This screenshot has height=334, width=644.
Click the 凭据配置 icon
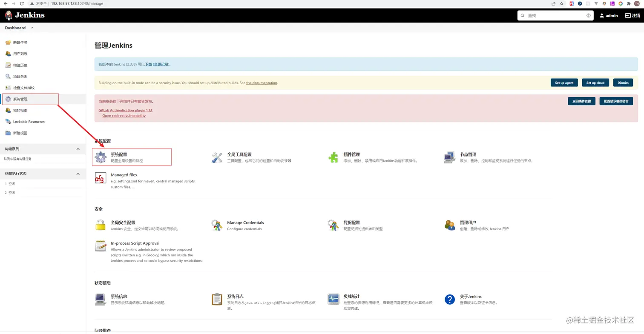pyautogui.click(x=333, y=225)
